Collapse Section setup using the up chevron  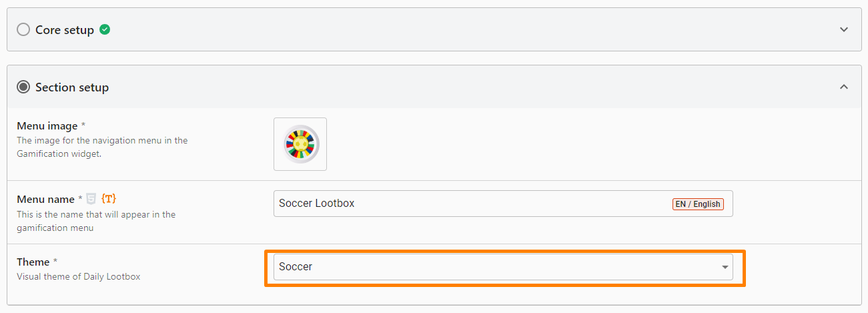click(844, 87)
